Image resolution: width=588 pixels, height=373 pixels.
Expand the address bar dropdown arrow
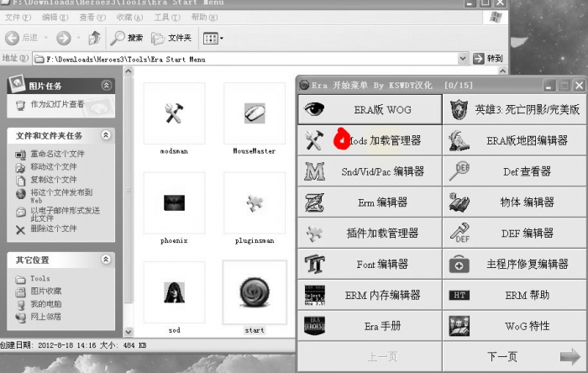(x=463, y=59)
